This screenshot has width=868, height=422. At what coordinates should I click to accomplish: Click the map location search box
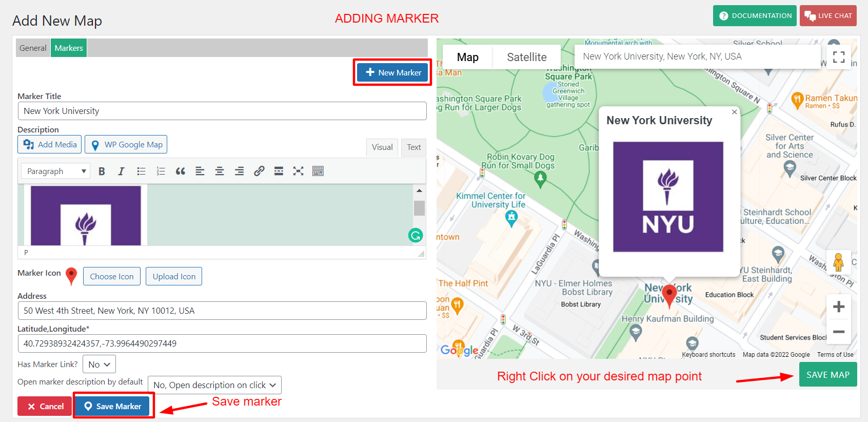[x=698, y=56]
